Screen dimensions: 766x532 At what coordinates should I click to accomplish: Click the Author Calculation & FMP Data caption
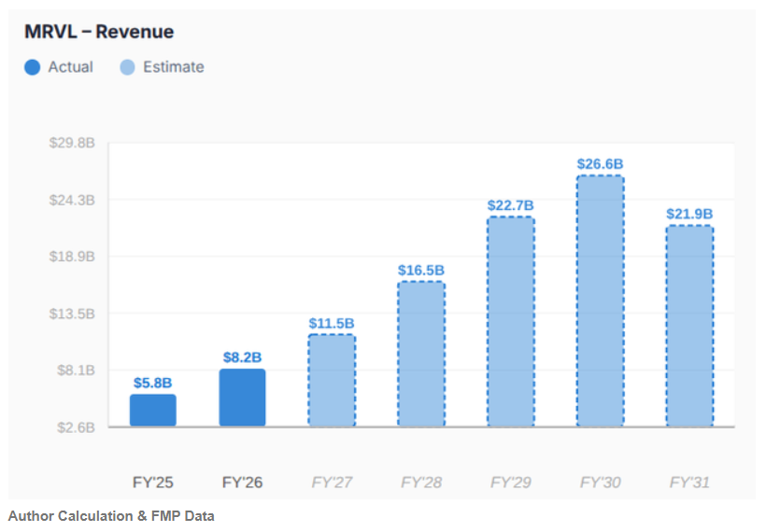[111, 516]
